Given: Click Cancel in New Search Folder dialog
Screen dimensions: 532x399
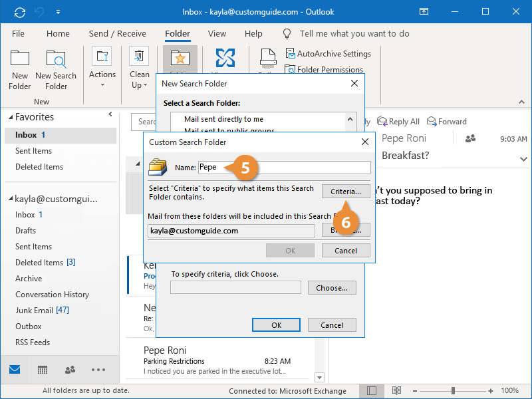Looking at the screenshot, I should click(x=332, y=325).
